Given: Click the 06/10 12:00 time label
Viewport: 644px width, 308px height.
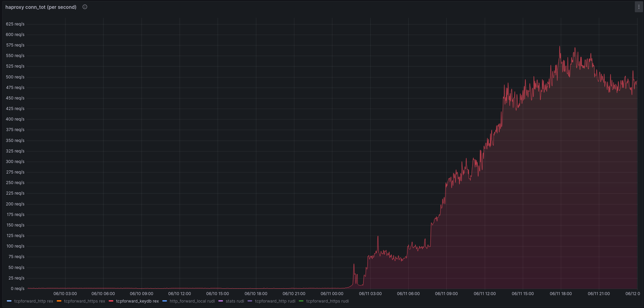Looking at the screenshot, I should (x=180, y=294).
